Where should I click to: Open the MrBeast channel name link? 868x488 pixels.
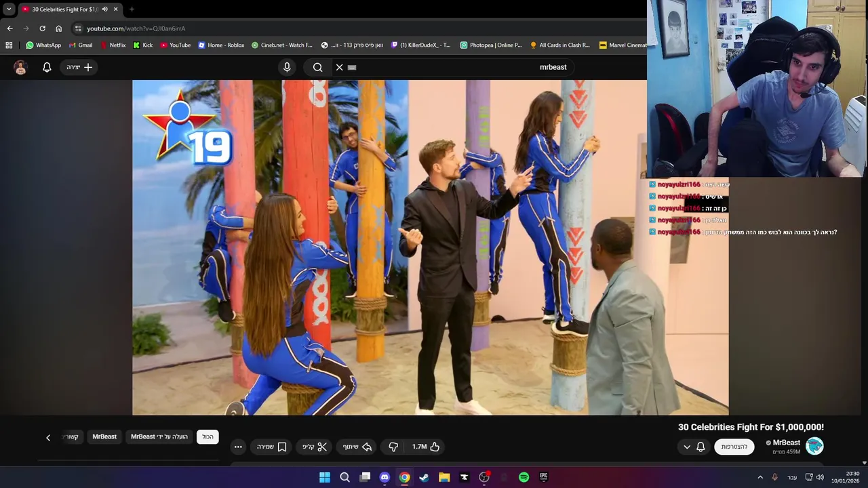click(x=786, y=443)
